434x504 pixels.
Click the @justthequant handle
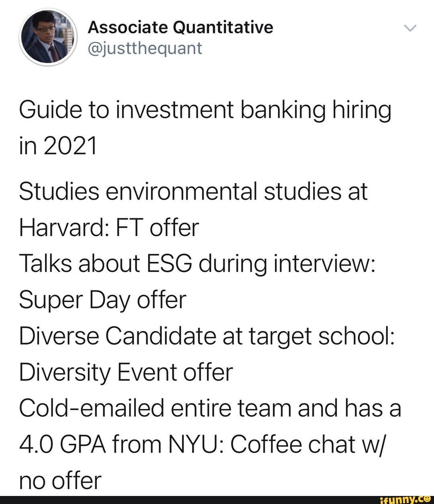click(x=145, y=48)
